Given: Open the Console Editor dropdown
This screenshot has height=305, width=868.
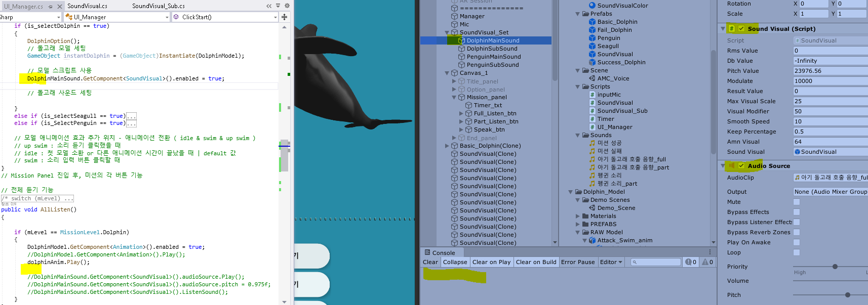Looking at the screenshot, I should click(611, 262).
